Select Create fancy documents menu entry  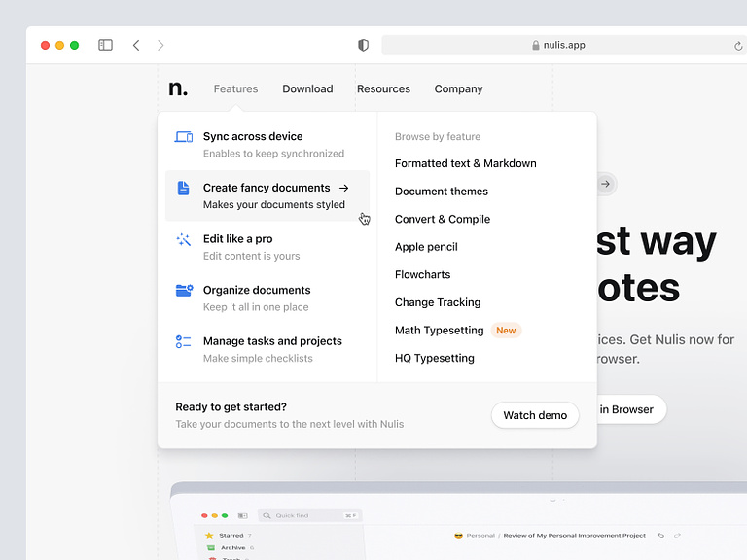click(267, 195)
